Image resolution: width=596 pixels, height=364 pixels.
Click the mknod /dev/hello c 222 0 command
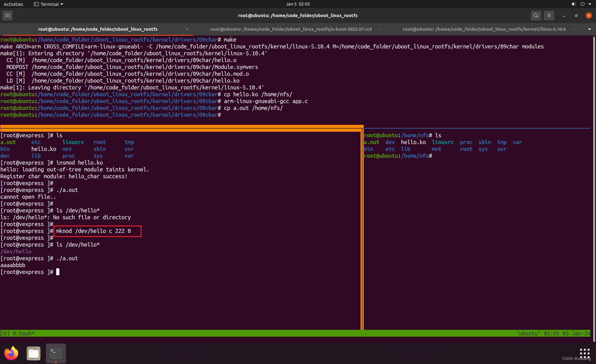93,231
